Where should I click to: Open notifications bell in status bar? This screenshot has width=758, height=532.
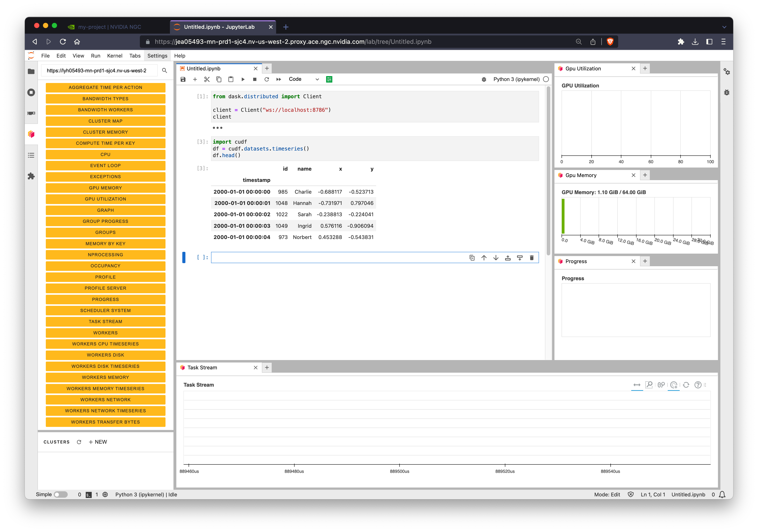[x=722, y=495]
